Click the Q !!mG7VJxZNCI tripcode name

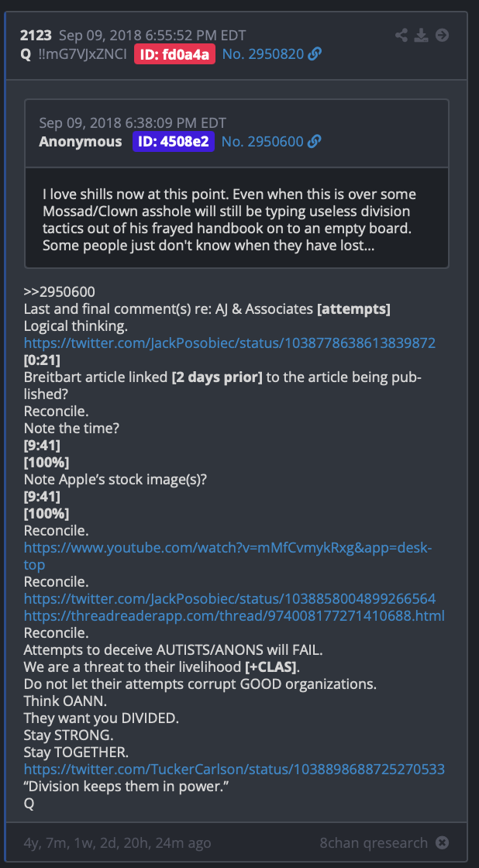pos(73,54)
